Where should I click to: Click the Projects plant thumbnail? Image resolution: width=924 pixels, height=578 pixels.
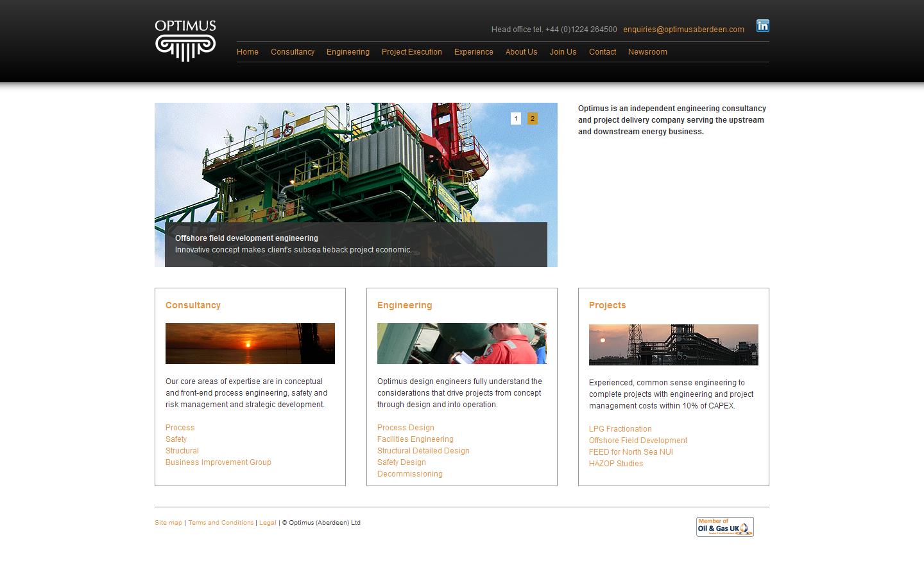point(674,345)
